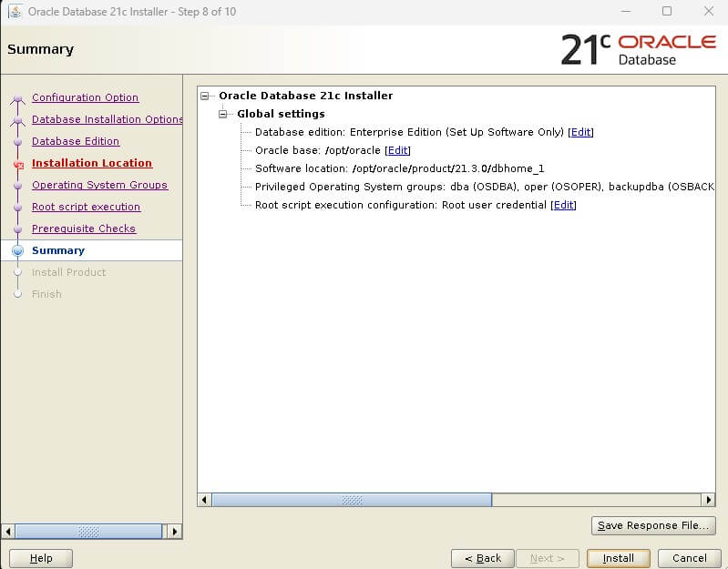Click the Oracle Database 21c Installer root label
The image size is (728, 569).
pos(305,96)
